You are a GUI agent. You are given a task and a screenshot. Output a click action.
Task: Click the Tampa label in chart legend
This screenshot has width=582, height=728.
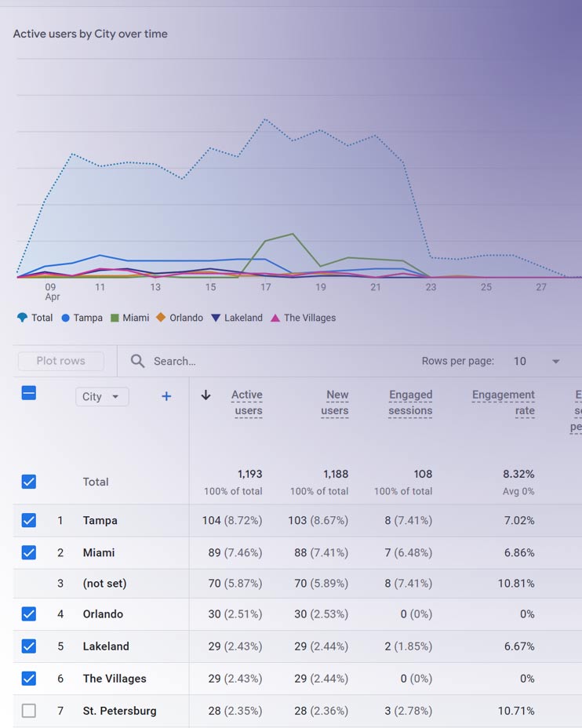click(x=88, y=318)
